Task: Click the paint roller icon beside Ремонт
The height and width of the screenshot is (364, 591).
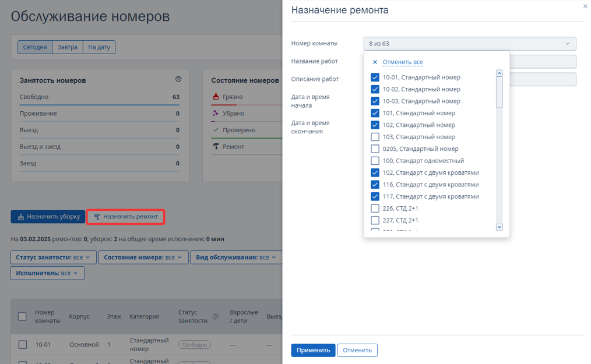Action: pos(216,147)
